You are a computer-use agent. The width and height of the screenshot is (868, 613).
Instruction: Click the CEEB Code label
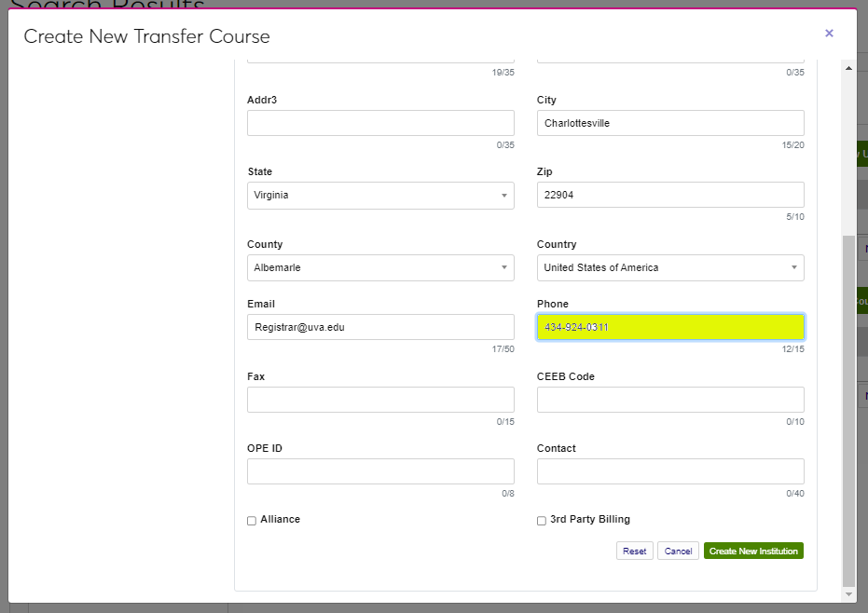565,376
